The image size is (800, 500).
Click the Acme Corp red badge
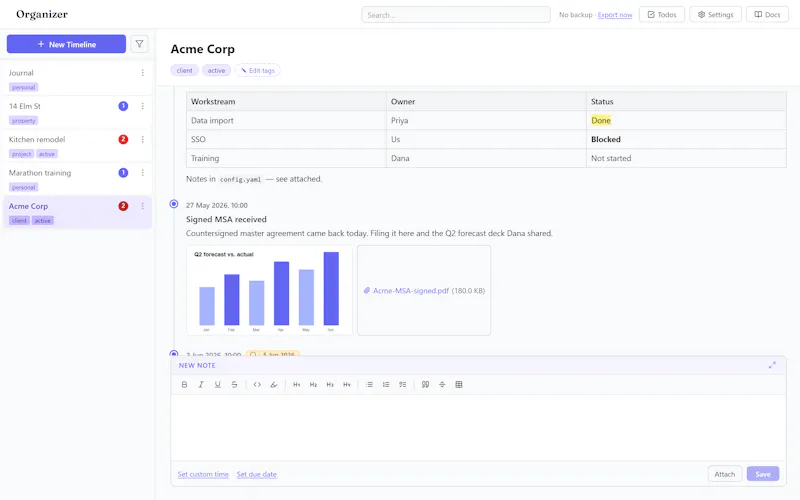(123, 206)
